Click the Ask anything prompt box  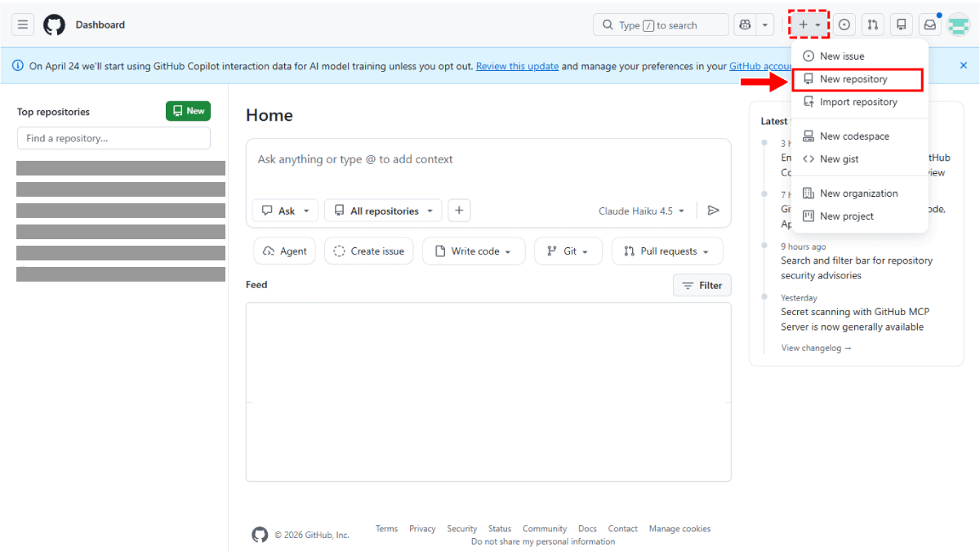point(488,160)
